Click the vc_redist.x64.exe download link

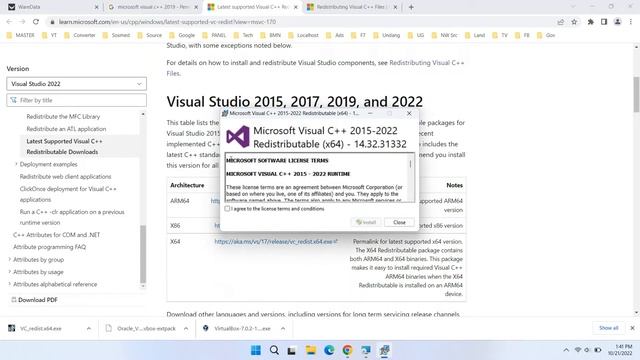coord(276,242)
